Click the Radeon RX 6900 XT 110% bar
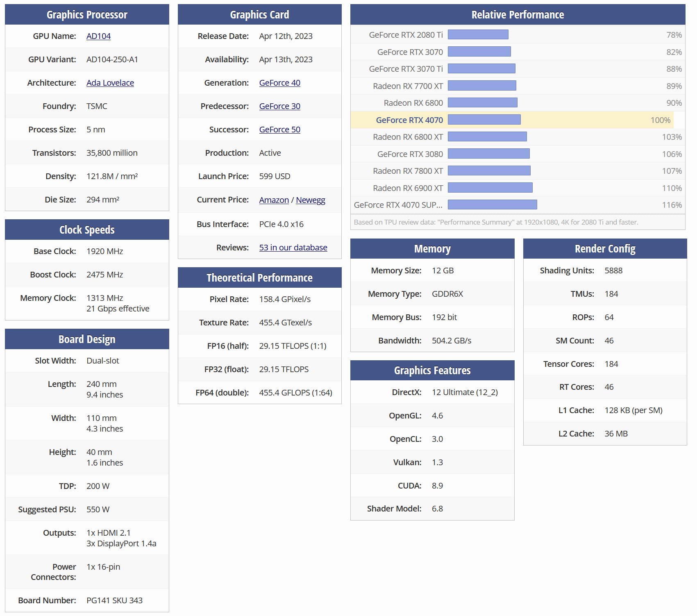Screen dimensions: 697x616 [x=490, y=187]
